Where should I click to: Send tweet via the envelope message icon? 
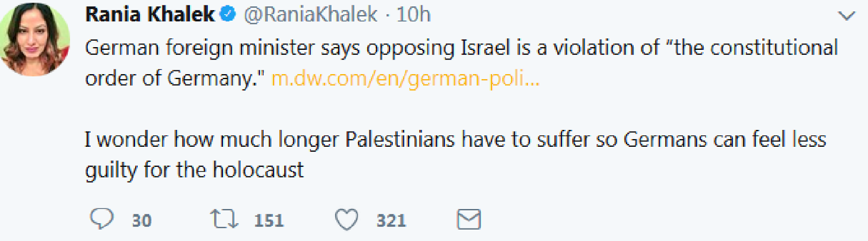(469, 219)
